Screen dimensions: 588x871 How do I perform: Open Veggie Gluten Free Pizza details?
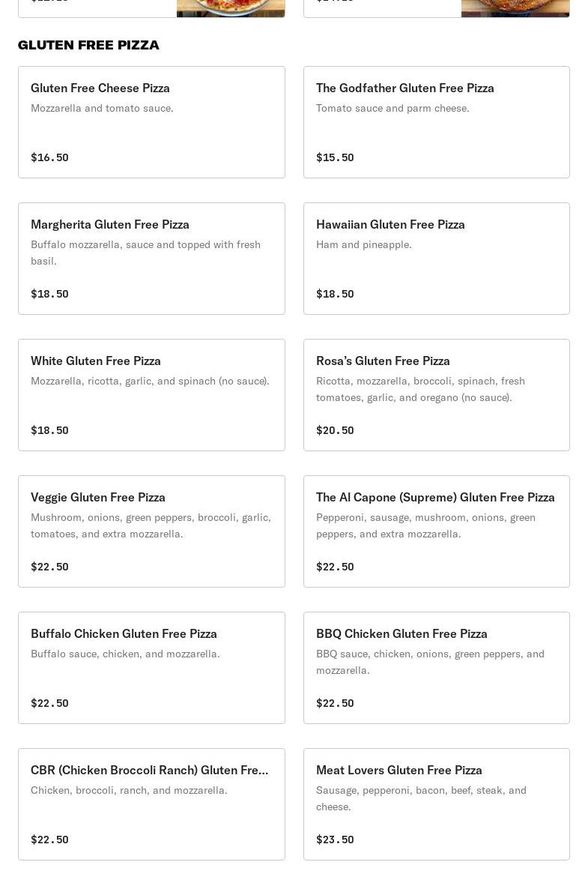pyautogui.click(x=98, y=498)
